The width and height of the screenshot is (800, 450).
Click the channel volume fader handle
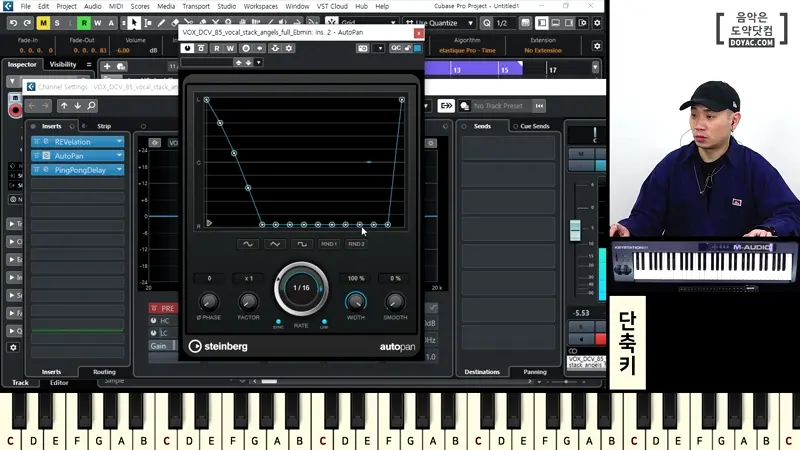(x=575, y=230)
